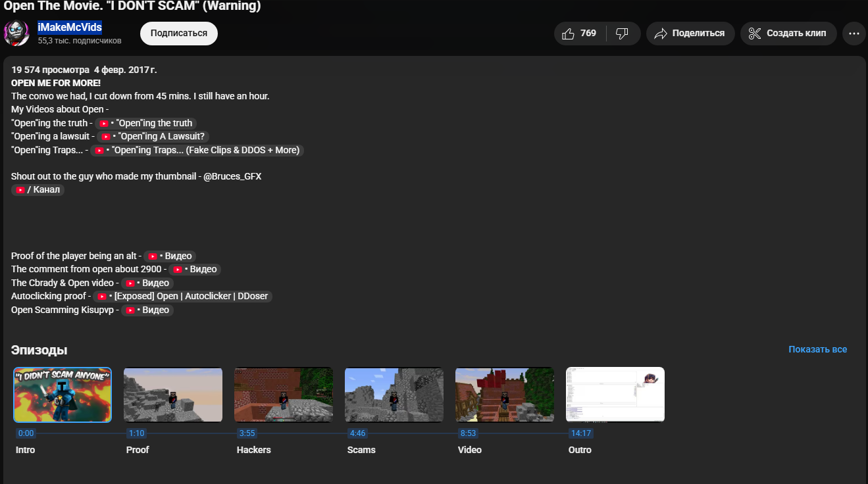
Task: Jump to the 1:10 timestamp marker
Action: pyautogui.click(x=136, y=433)
